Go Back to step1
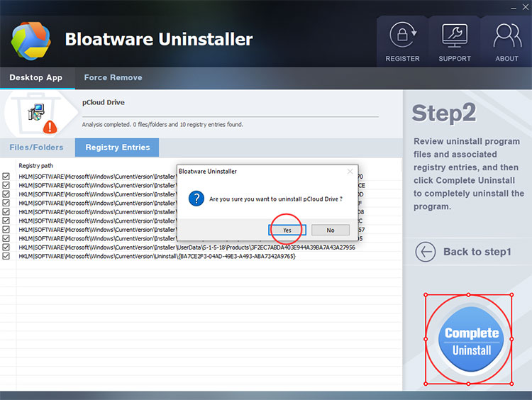 [x=463, y=252]
